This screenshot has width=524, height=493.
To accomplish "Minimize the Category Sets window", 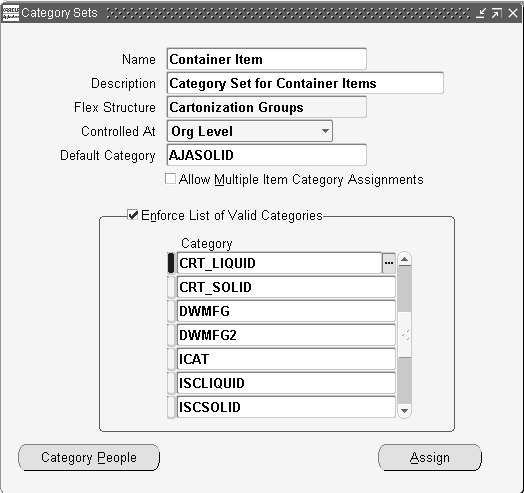I will [481, 13].
